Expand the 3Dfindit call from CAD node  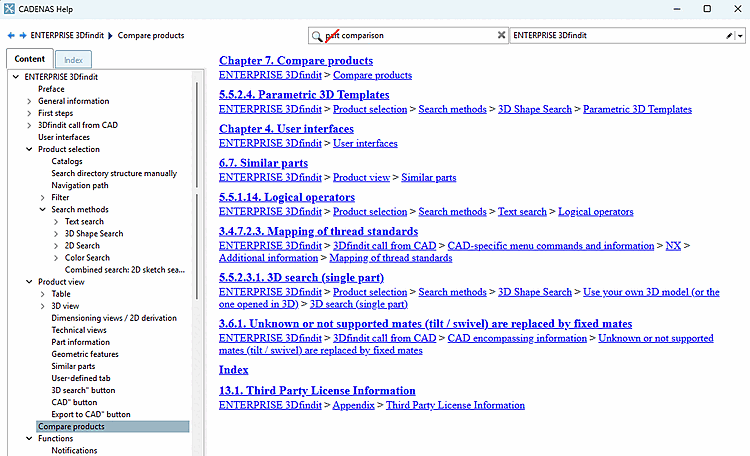29,125
